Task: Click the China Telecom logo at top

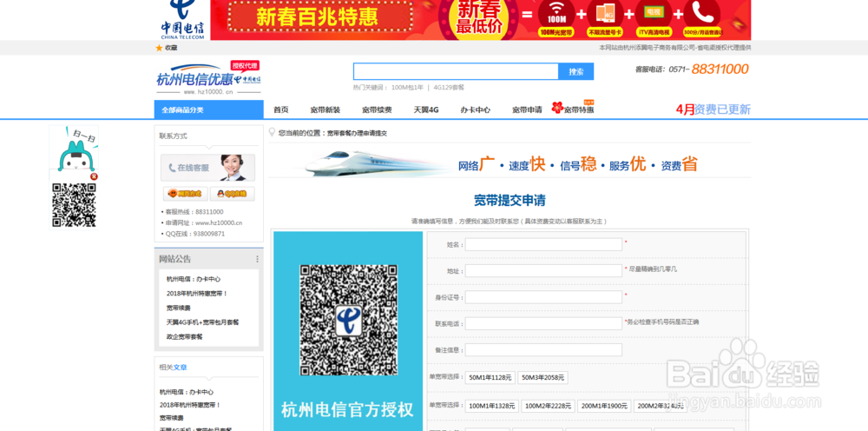Action: point(182,20)
